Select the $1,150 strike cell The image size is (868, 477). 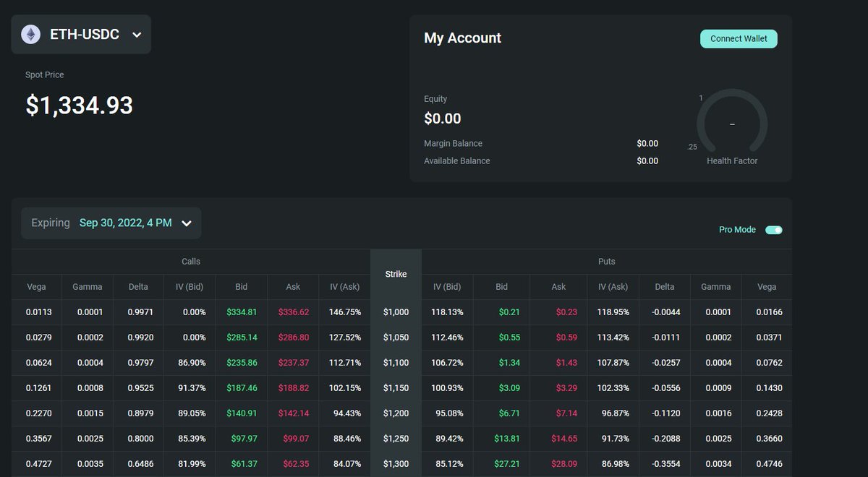coord(396,388)
